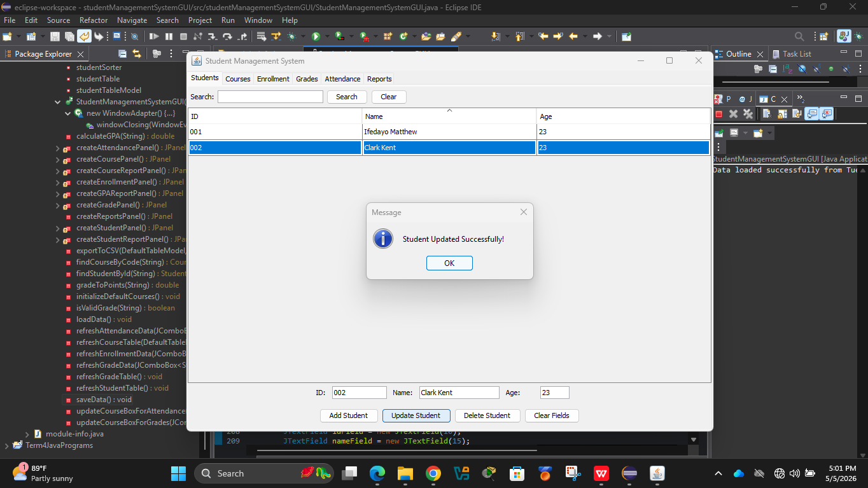The image size is (868, 488).
Task: Click the Open Perspective icon
Action: [x=823, y=36]
